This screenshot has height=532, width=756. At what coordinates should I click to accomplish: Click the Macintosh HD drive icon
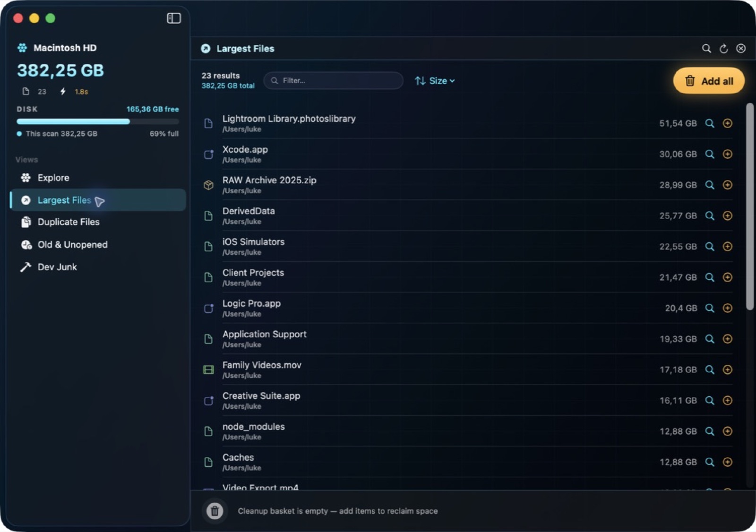[22, 48]
